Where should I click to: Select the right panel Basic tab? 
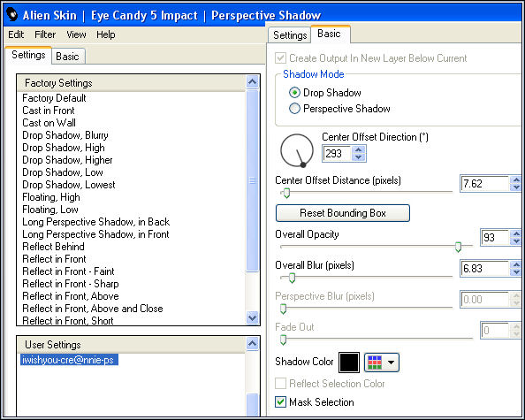click(x=331, y=34)
